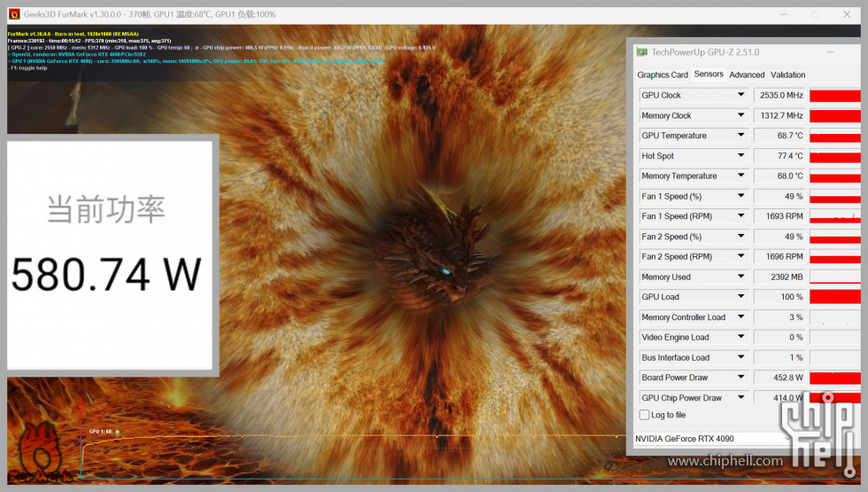Click the GPU Clock red history graph
The image size is (868, 492).
834,96
